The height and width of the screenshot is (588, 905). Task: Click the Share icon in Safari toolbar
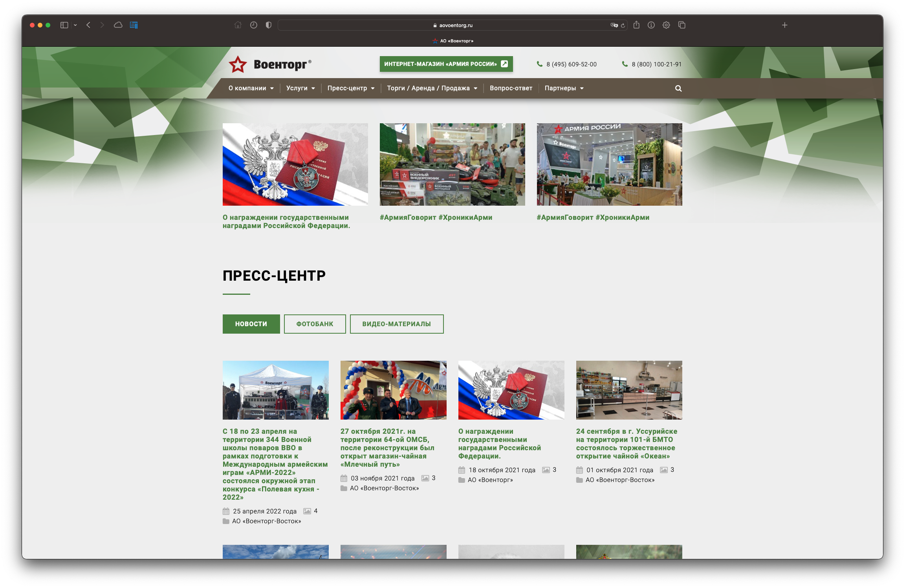point(636,25)
